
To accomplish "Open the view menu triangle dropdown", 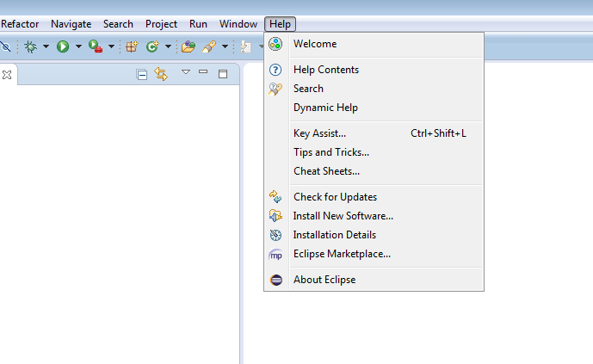I will (185, 74).
